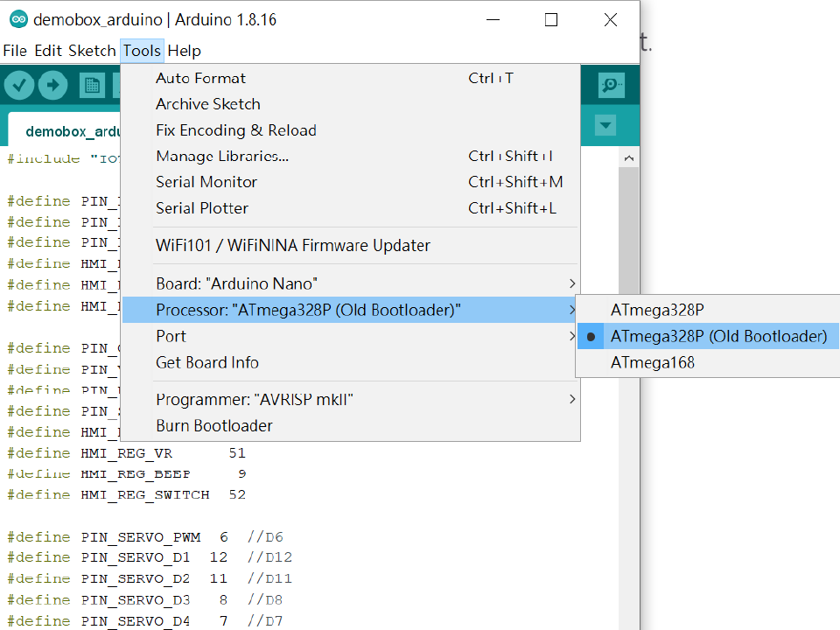
Task: Click the New sketch toolbar icon
Action: coord(92,85)
